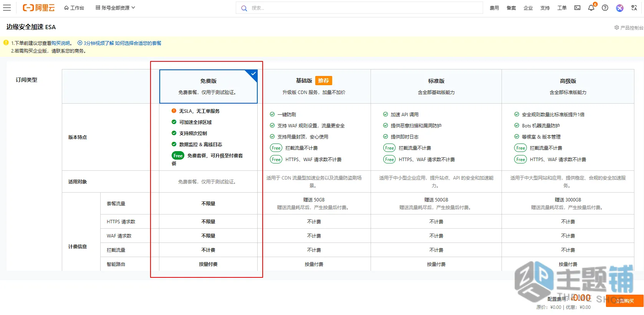Switch language with translate icon

point(634,8)
